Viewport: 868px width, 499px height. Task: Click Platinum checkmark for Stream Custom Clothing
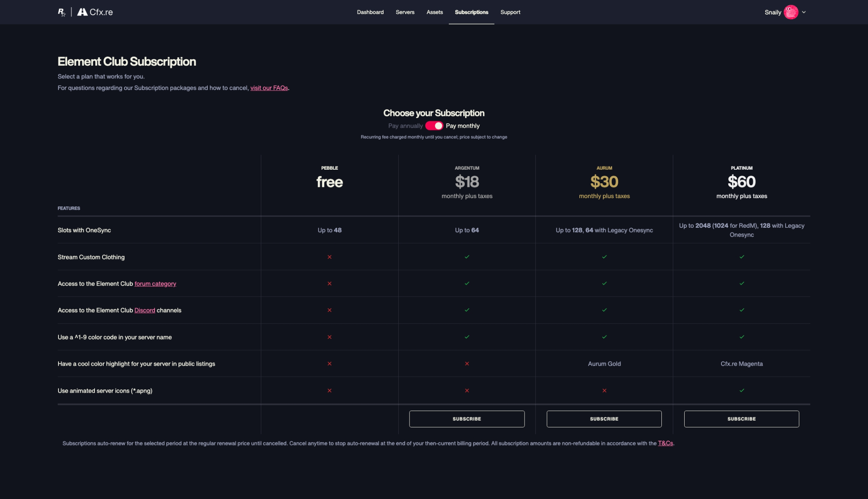[741, 257]
